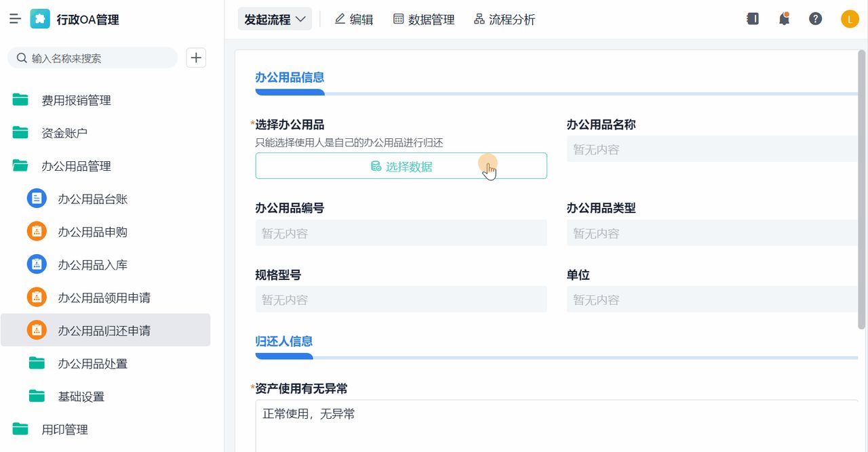Click the user avatar L
This screenshot has width=868, height=452.
click(849, 18)
